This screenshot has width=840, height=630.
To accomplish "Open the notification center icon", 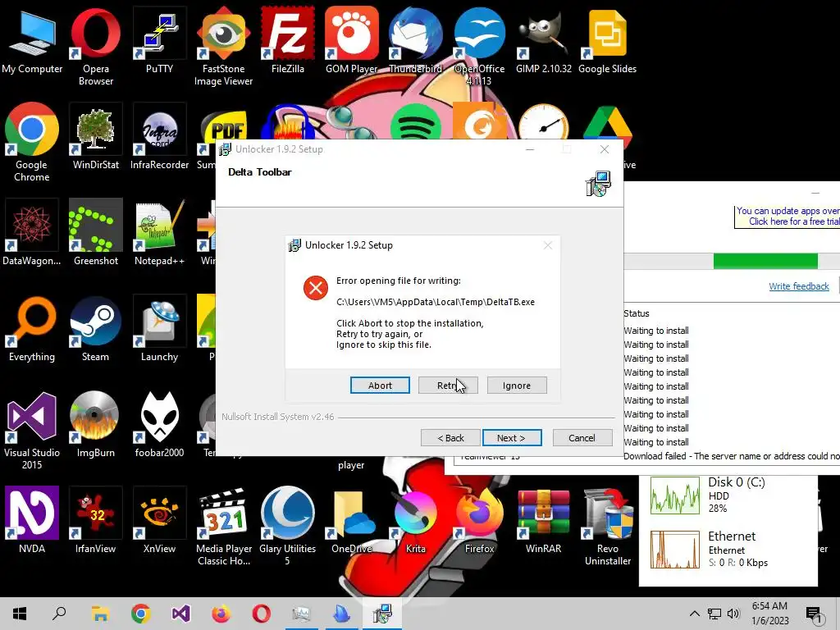I will [x=815, y=614].
